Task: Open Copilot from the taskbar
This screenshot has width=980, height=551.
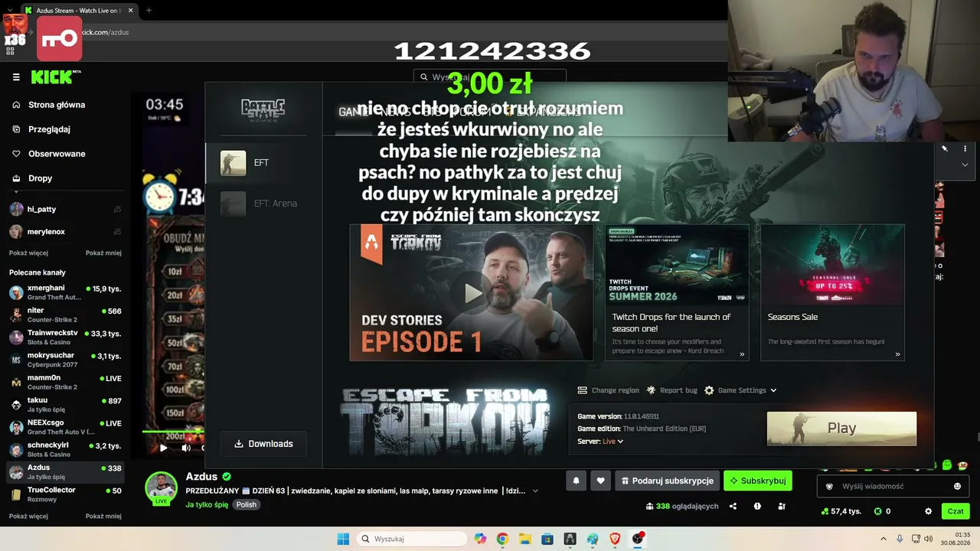Action: coord(480,539)
